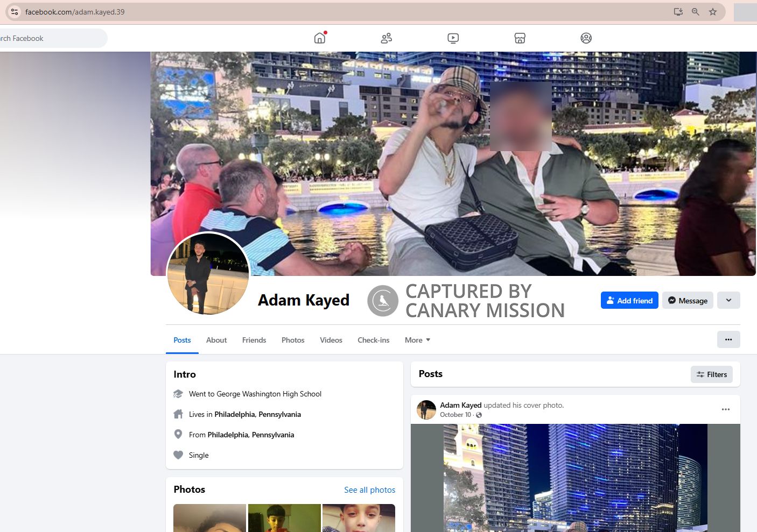Bookmark the page with the star icon
The width and height of the screenshot is (757, 532).
click(712, 11)
